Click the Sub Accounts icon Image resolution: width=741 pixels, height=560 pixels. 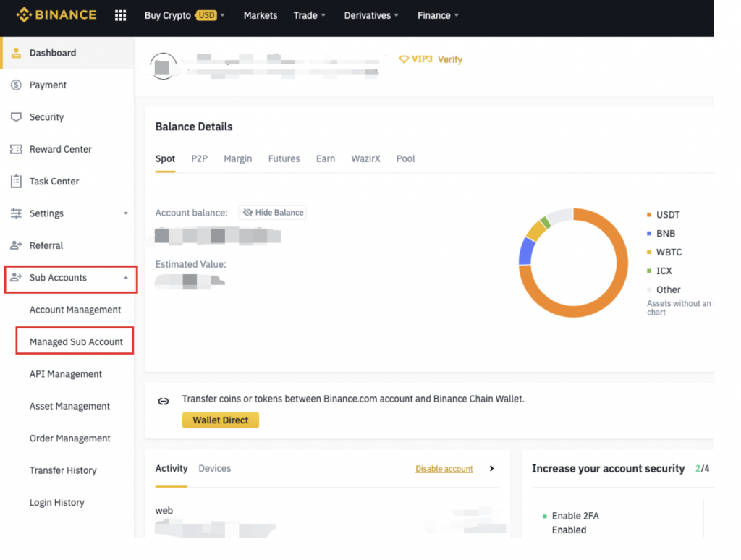coord(16,277)
